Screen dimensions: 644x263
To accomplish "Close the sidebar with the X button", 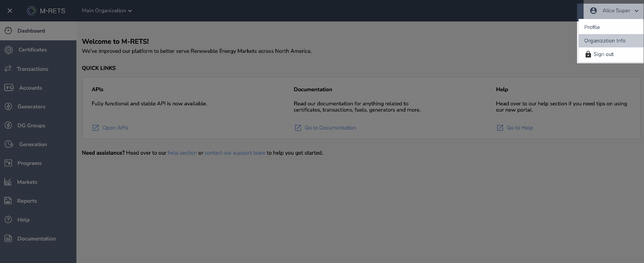I will (10, 11).
